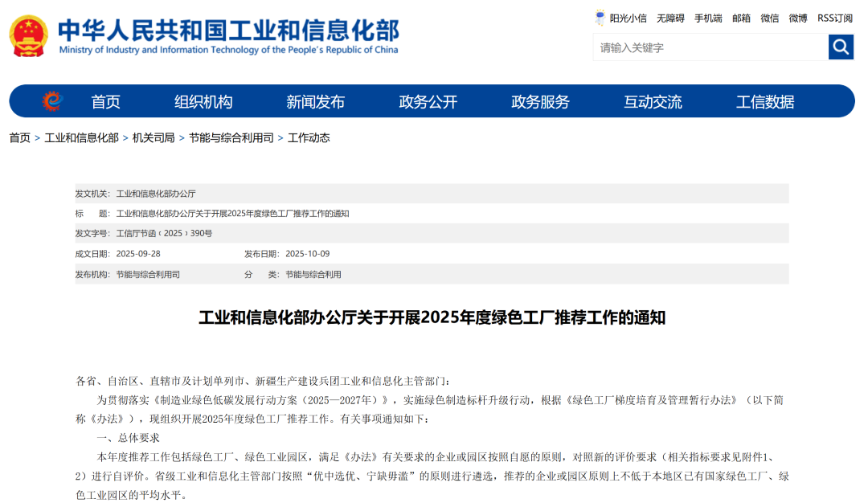Open the 新闻发布 navigation menu
Image resolution: width=868 pixels, height=503 pixels.
coord(314,101)
